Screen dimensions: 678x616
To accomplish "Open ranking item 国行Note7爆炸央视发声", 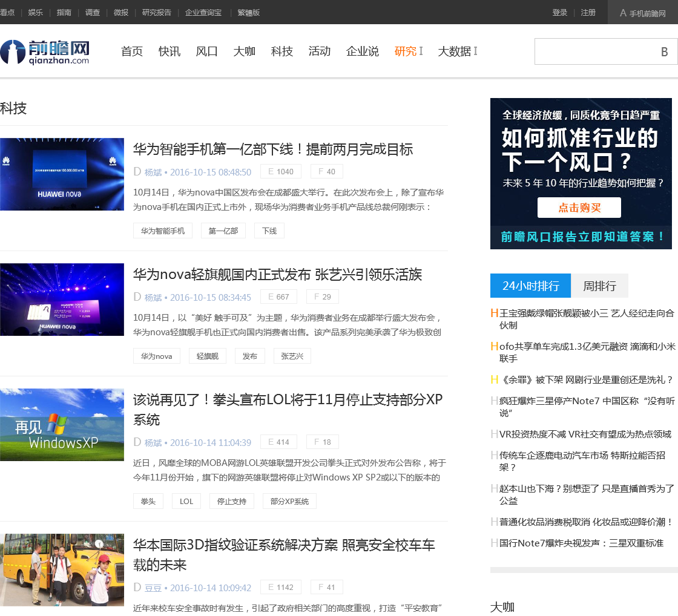I will (x=582, y=544).
